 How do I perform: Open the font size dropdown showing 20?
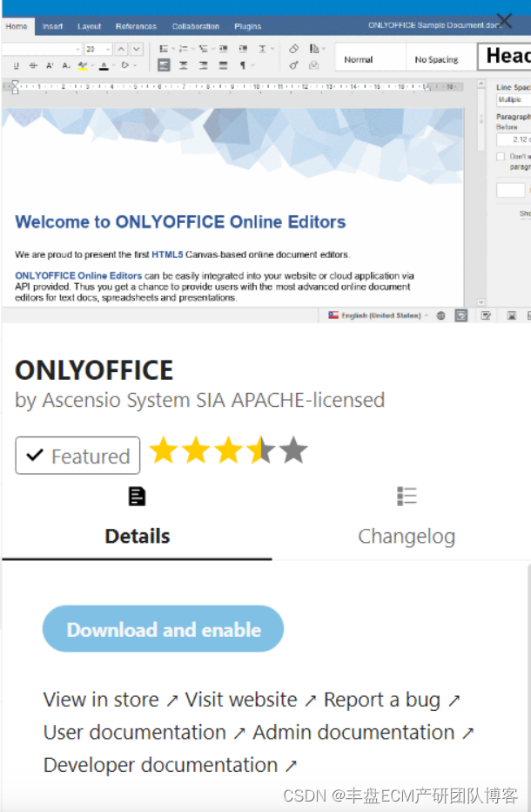click(x=98, y=49)
